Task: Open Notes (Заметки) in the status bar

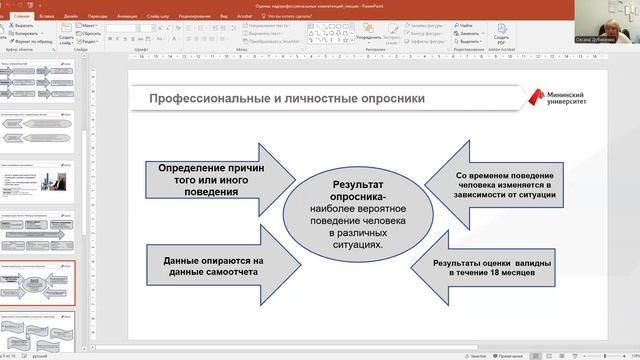Action: pyautogui.click(x=476, y=356)
